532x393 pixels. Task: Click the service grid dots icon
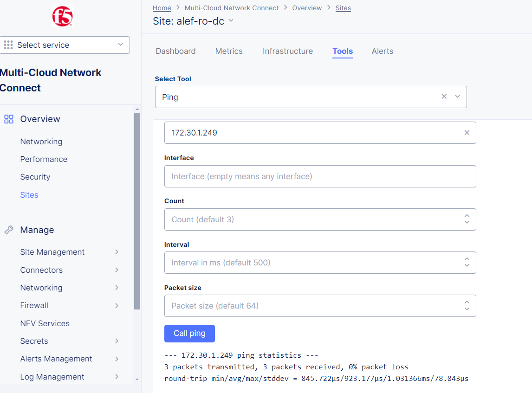pos(8,45)
